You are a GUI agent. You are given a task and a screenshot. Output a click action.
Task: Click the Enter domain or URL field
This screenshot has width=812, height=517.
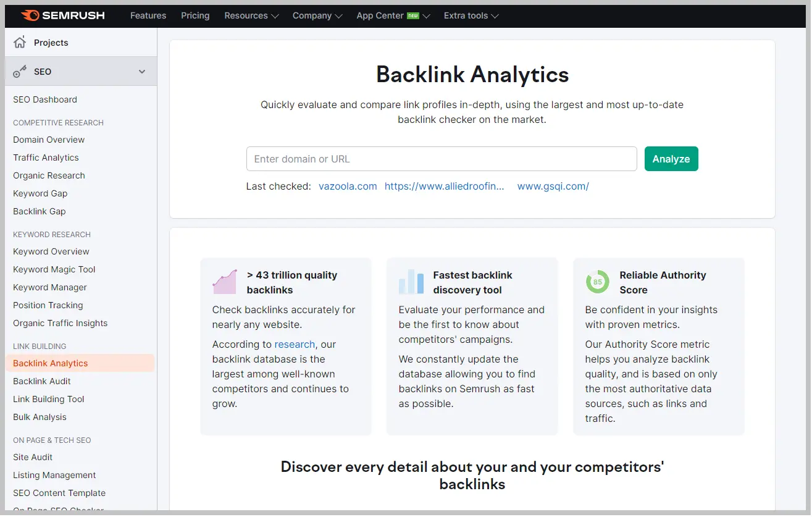click(x=442, y=159)
